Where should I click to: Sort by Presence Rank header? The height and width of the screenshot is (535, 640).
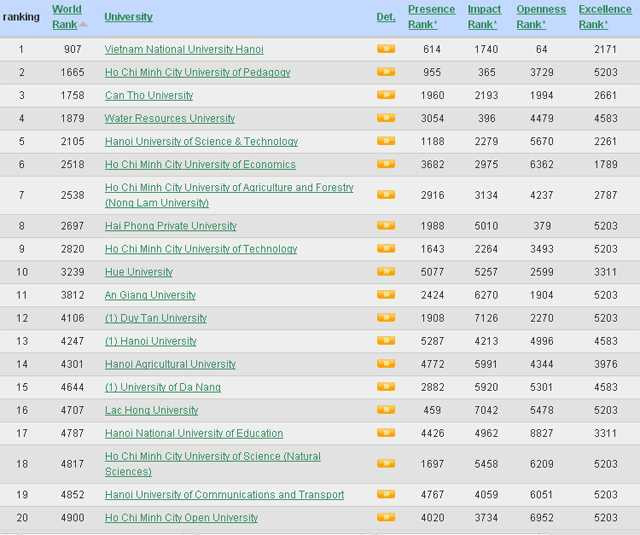click(431, 16)
